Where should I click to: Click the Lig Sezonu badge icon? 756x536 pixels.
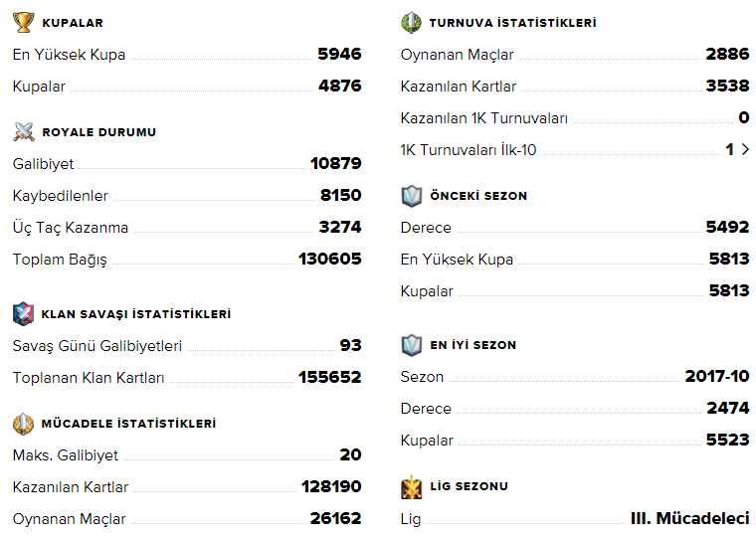(x=411, y=486)
